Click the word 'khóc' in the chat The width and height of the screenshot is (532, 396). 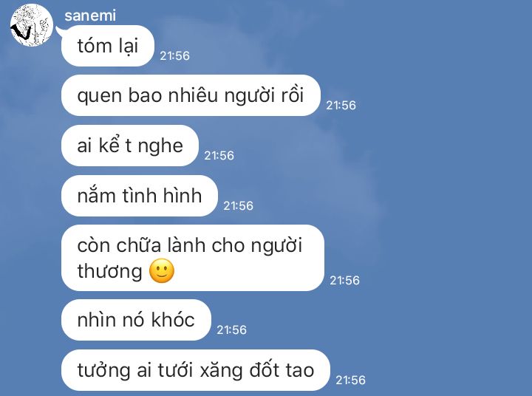click(x=173, y=320)
